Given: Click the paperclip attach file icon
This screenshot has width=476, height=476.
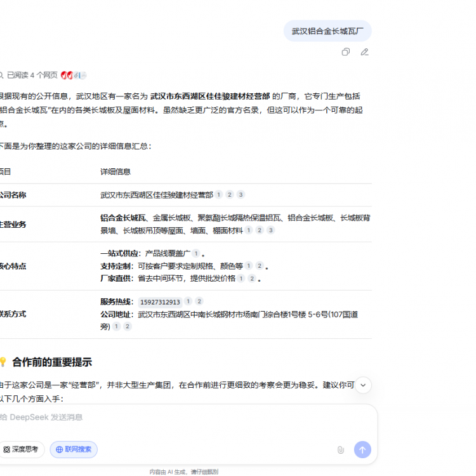Looking at the screenshot, I should click(340, 449).
